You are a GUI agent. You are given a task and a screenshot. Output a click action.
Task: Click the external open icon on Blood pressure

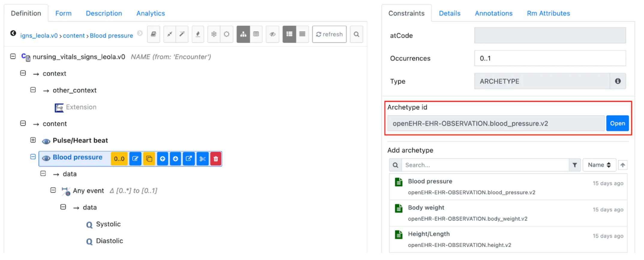tap(189, 159)
